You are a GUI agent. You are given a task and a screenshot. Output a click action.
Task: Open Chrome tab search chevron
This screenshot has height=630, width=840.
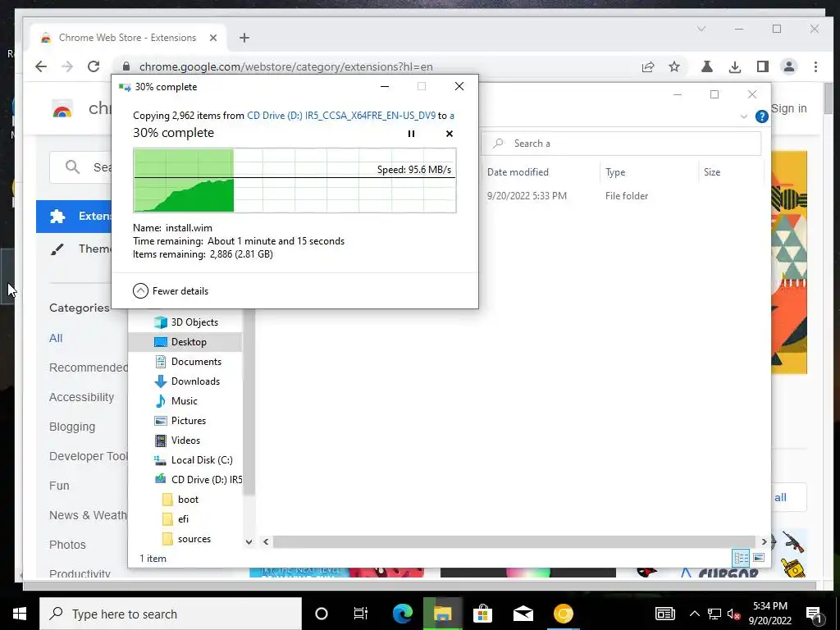[701, 29]
